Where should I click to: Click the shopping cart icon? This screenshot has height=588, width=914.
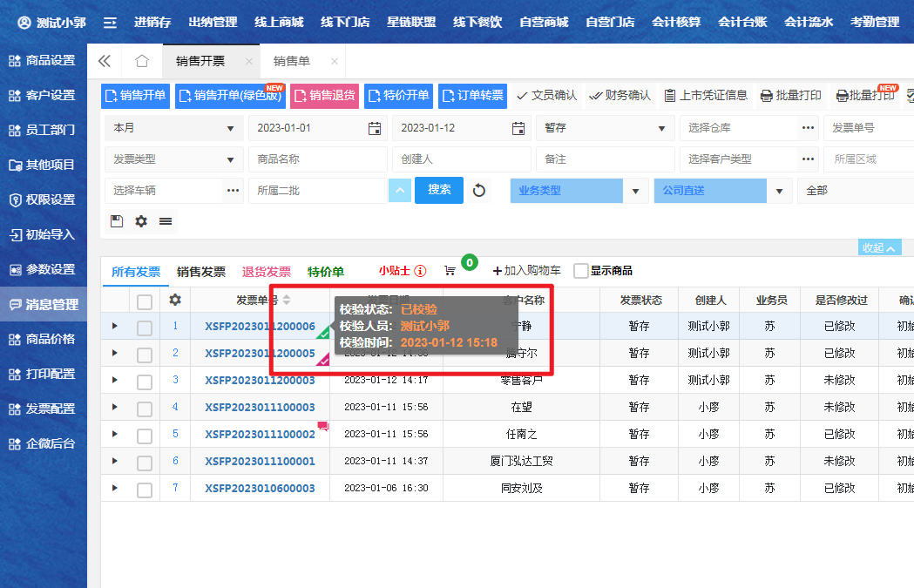click(450, 271)
